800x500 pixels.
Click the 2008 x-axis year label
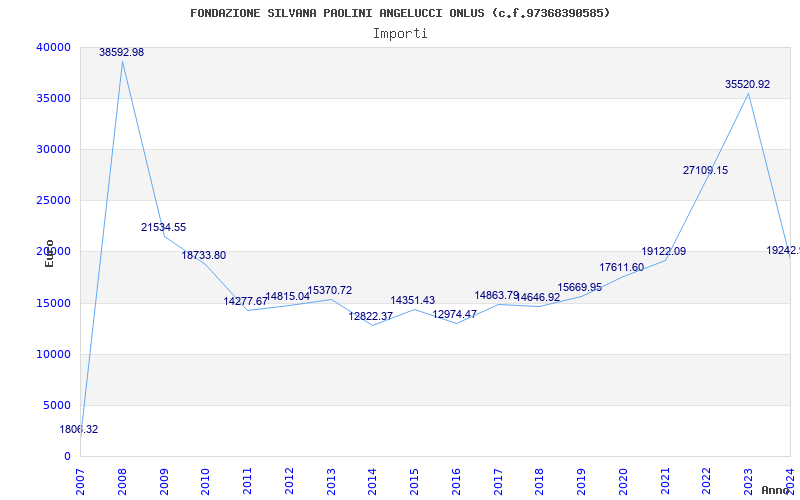[122, 482]
